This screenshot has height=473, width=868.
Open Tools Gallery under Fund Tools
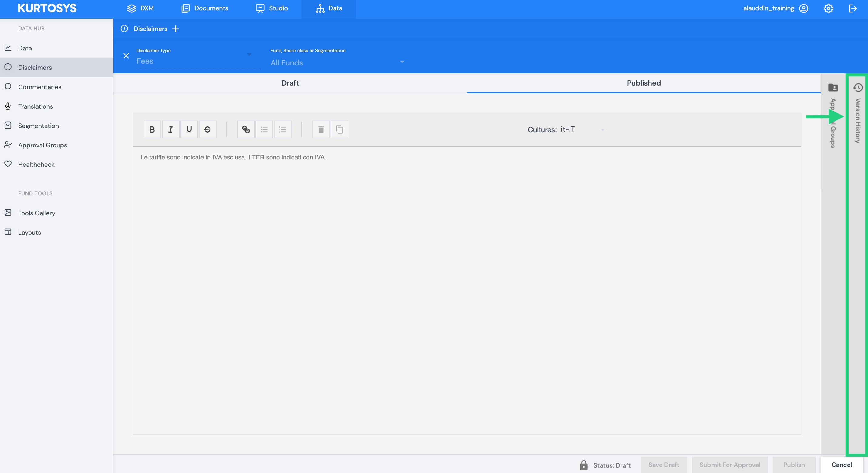(56, 213)
